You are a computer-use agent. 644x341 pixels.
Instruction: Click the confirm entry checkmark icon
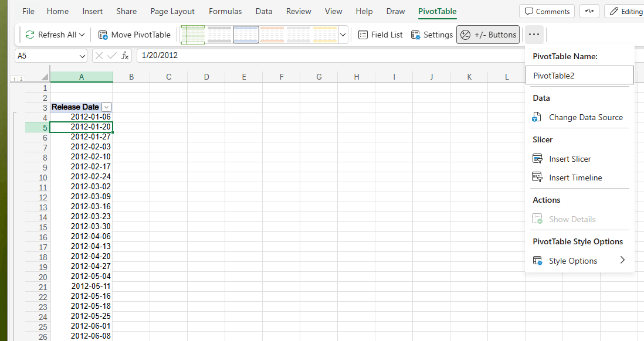[x=111, y=56]
